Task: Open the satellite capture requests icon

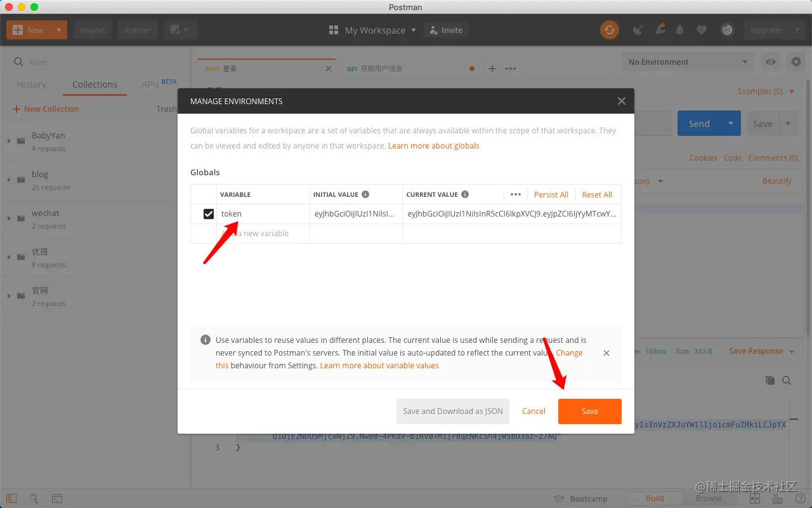Action: [x=638, y=30]
